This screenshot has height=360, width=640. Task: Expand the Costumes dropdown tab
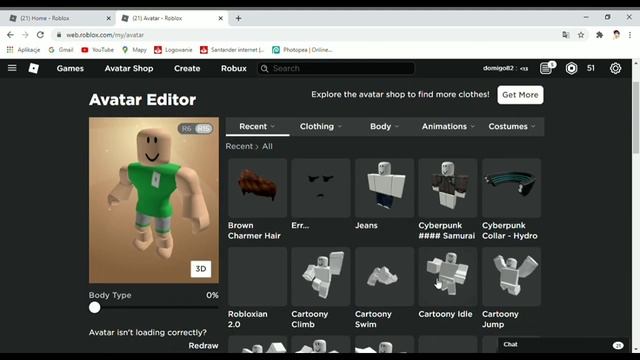[x=511, y=127]
